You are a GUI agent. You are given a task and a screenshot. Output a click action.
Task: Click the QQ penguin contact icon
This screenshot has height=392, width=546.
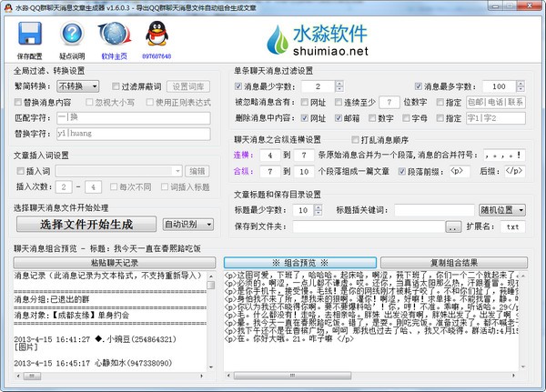tap(156, 35)
